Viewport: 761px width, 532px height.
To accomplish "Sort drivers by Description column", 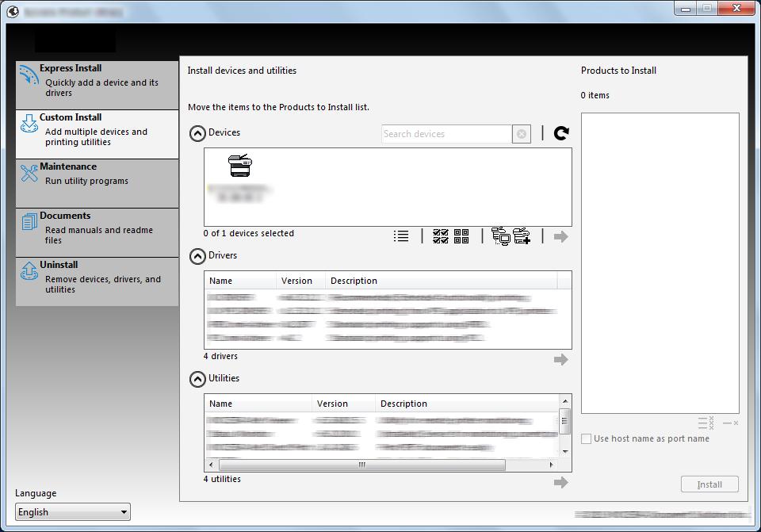I will click(442, 281).
